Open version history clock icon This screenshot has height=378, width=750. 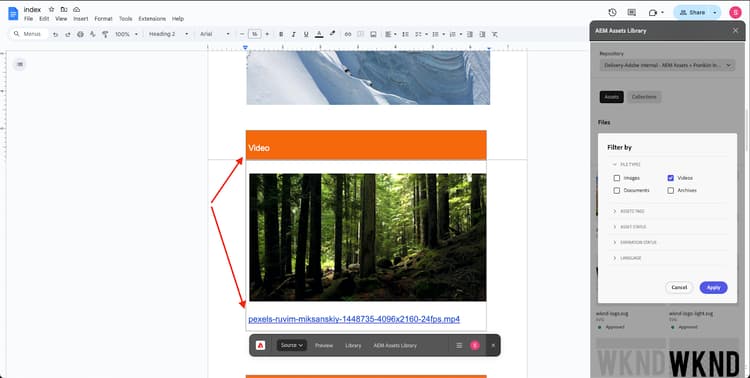pyautogui.click(x=612, y=12)
